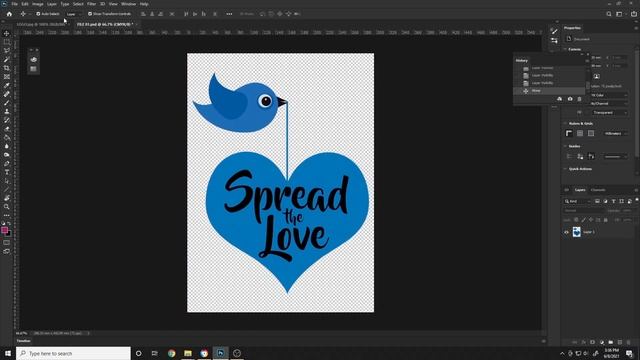This screenshot has height=360, width=640.
Task: Create new snapshot in History panel
Action: coord(570,99)
